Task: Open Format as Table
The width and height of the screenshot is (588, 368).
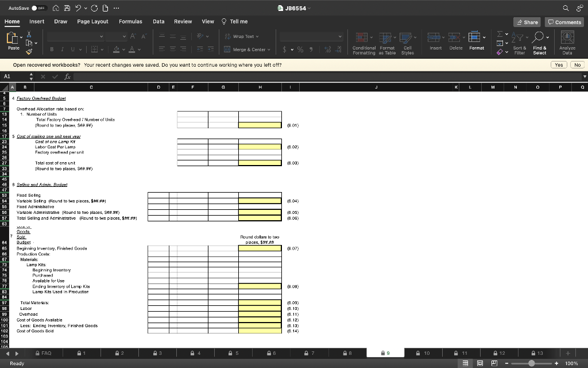Action: click(388, 43)
